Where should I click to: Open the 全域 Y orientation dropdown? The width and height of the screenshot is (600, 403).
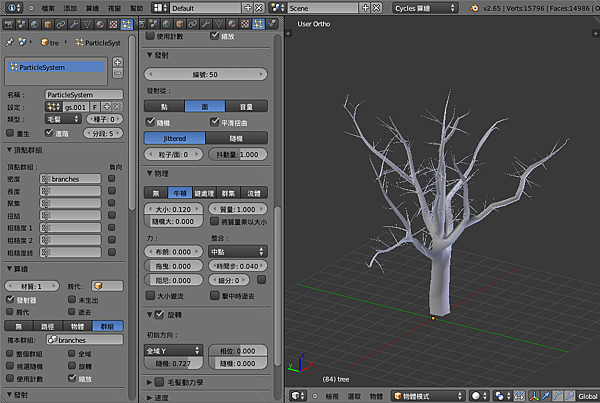pos(173,350)
